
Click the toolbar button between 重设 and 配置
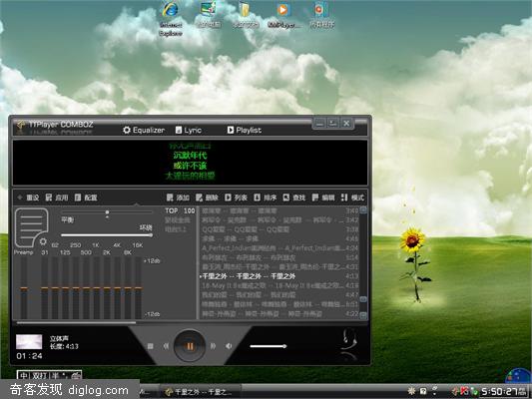(x=57, y=198)
